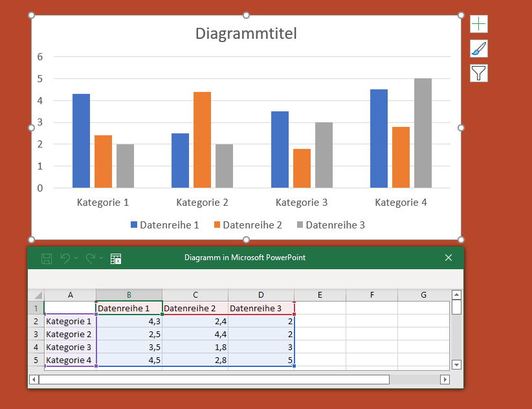The width and height of the screenshot is (532, 409).
Task: Open Chart Filters with the funnel icon
Action: (478, 73)
